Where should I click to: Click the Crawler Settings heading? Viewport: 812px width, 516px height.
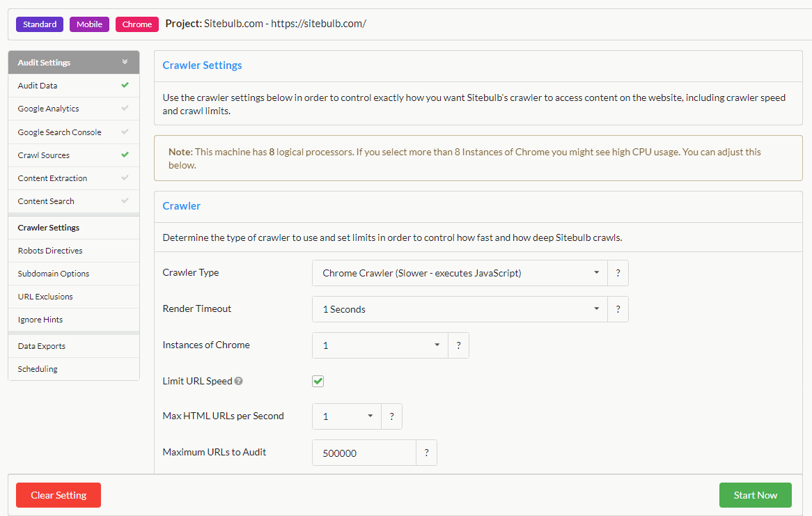pyautogui.click(x=203, y=65)
